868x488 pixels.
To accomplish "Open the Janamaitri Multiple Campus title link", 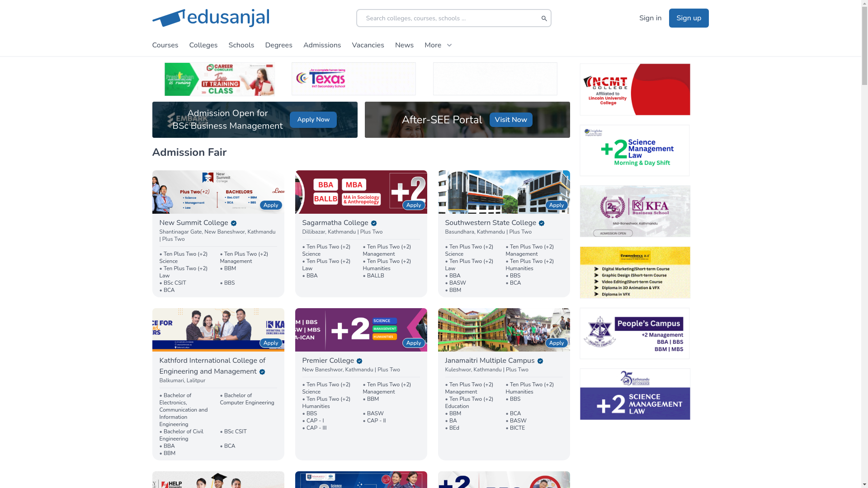I will (490, 361).
